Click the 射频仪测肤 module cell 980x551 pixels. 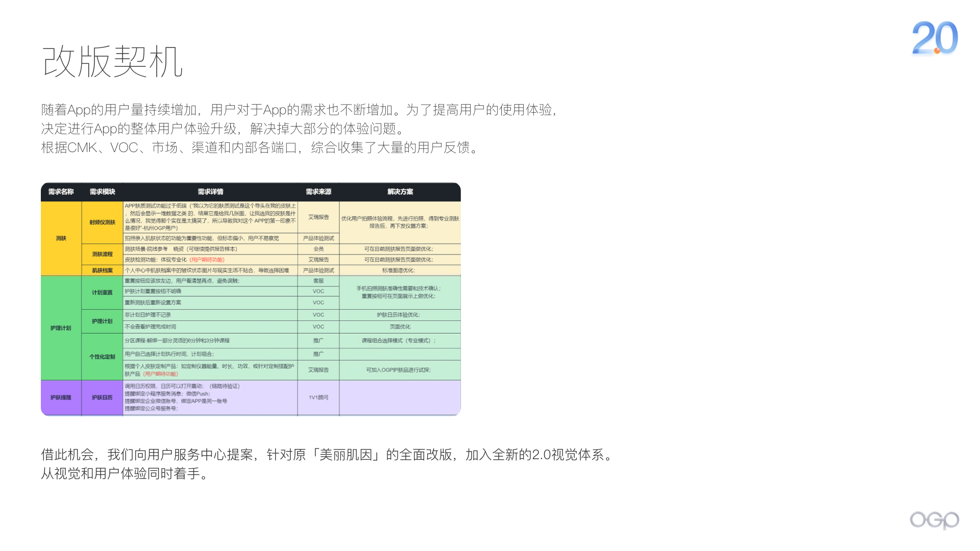pyautogui.click(x=102, y=222)
